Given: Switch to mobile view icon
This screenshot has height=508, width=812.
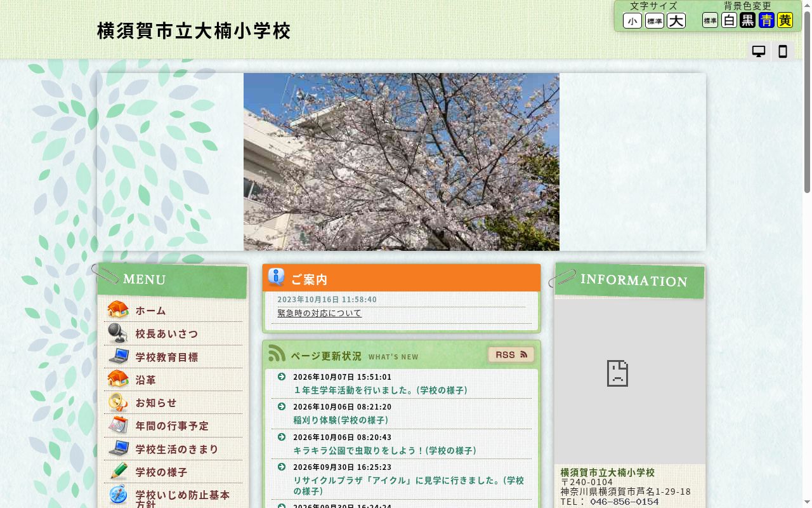Looking at the screenshot, I should coord(783,51).
